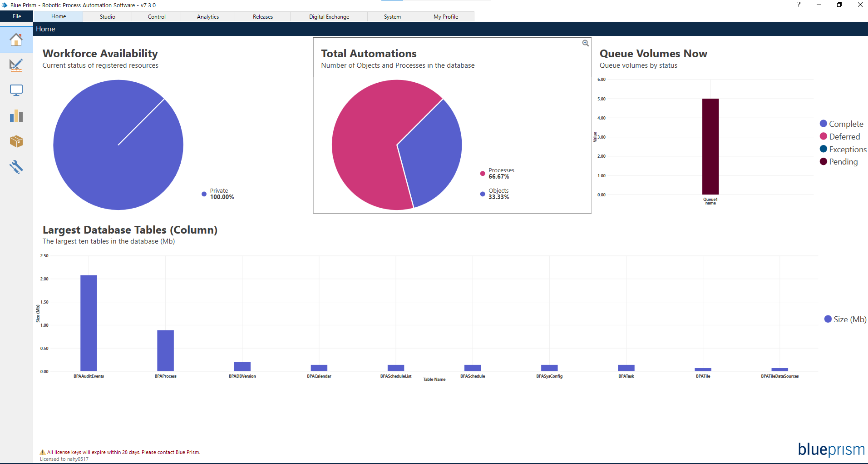Click the Queue1 pending bar
Image resolution: width=868 pixels, height=464 pixels.
(710, 146)
